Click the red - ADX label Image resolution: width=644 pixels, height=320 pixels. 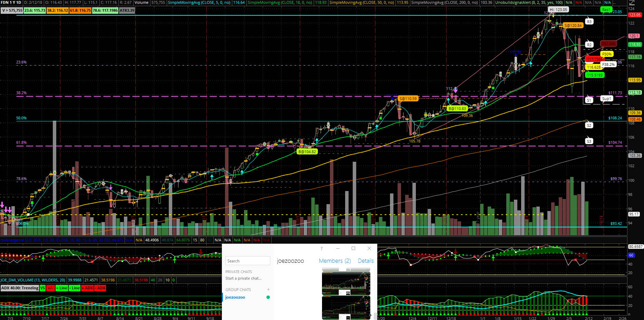click(100, 288)
